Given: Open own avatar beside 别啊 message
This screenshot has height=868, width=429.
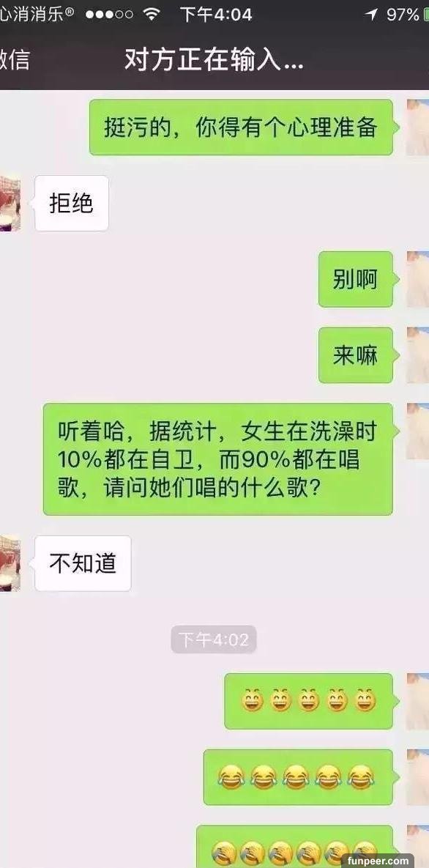Looking at the screenshot, I should 418,279.
